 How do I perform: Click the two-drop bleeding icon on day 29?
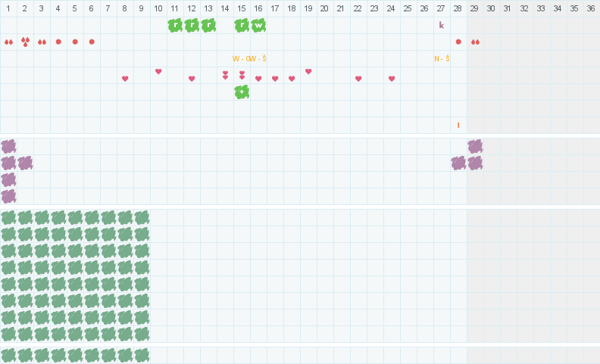(475, 42)
